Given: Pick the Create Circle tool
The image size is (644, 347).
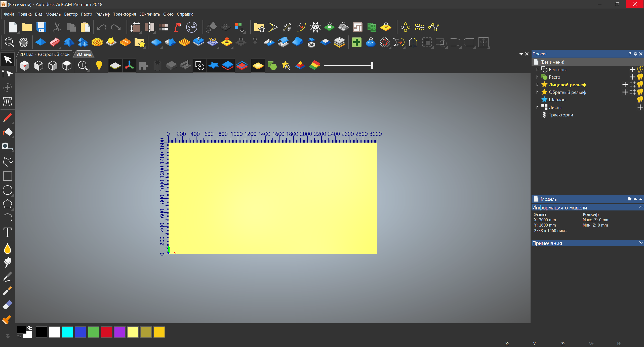Looking at the screenshot, I should (7, 190).
